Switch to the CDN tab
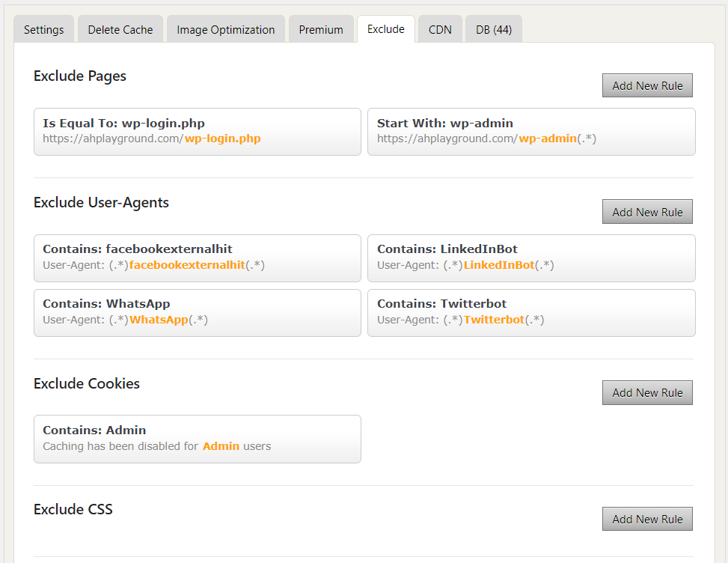The image size is (728, 563). pos(440,30)
